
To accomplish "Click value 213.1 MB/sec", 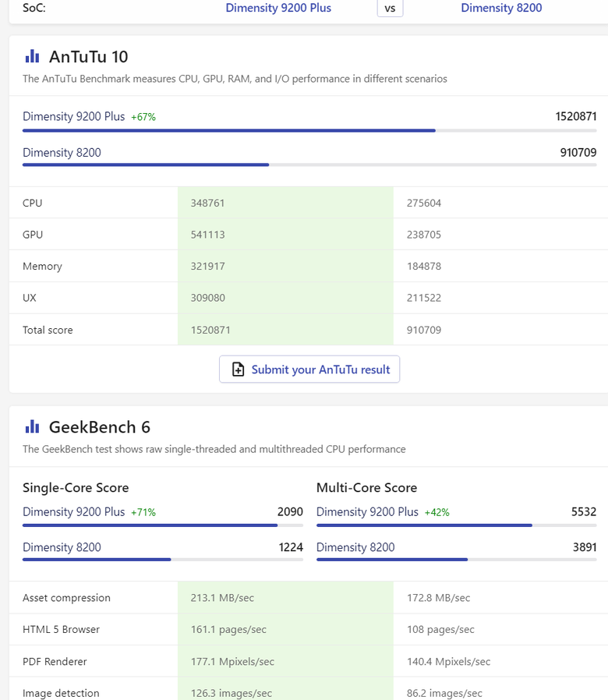I will (x=222, y=598).
